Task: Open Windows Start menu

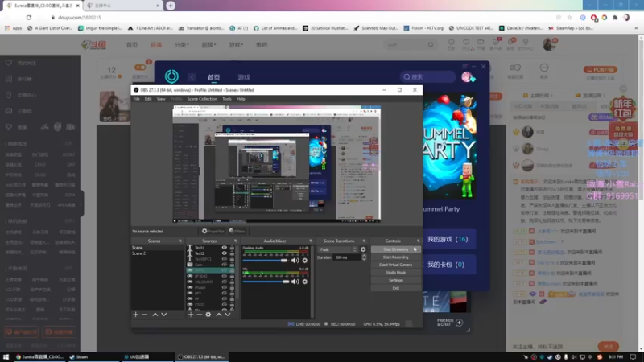Action: [x=6, y=356]
